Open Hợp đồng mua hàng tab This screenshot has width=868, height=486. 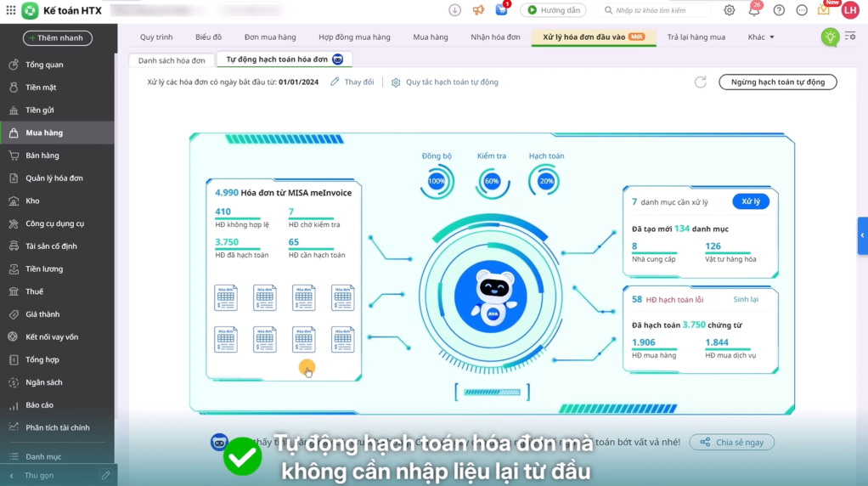point(354,37)
